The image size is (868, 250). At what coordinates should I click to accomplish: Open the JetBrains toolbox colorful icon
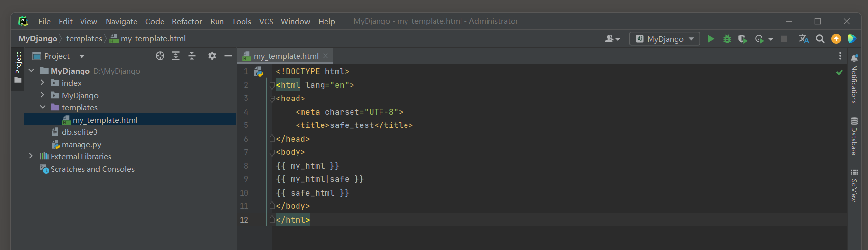click(x=852, y=39)
